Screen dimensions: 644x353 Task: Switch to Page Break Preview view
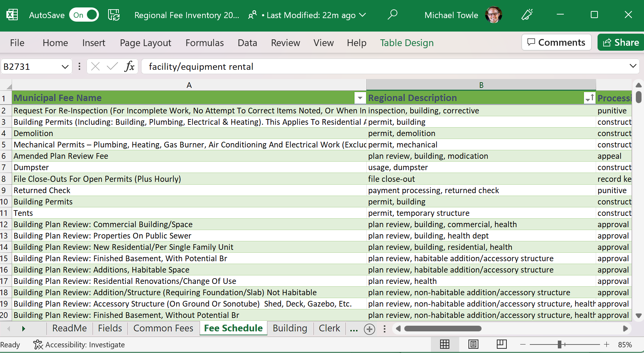[x=501, y=344]
